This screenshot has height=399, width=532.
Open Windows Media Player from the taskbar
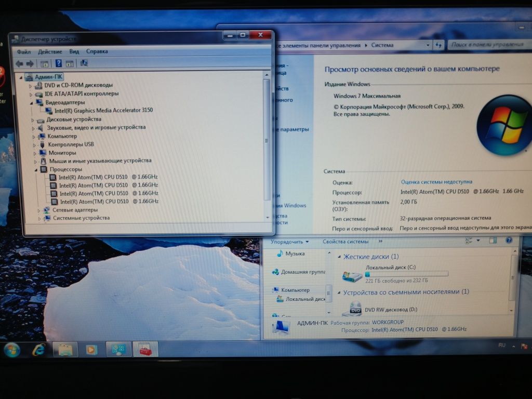pyautogui.click(x=91, y=350)
